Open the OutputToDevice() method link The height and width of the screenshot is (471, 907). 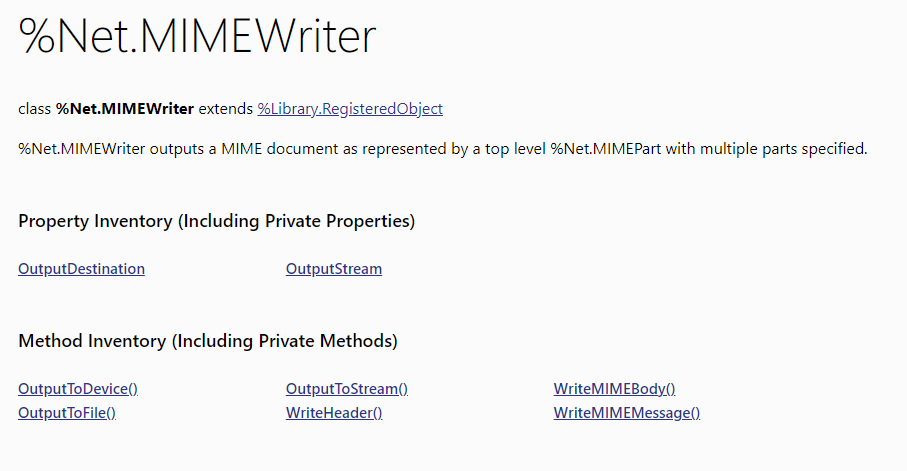78,389
